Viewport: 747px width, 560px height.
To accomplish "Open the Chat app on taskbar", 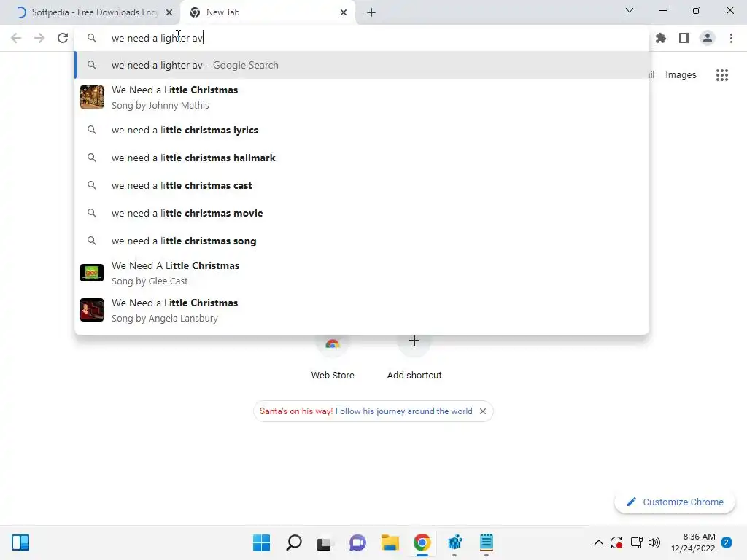I will tap(357, 542).
